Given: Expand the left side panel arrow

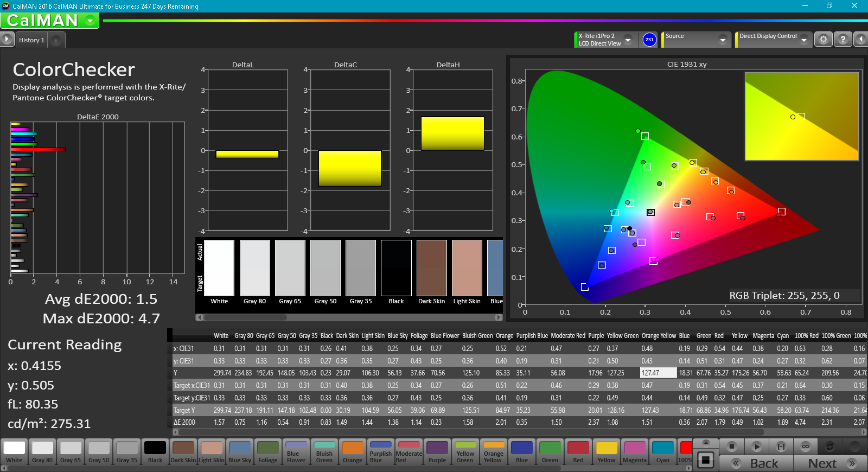Looking at the screenshot, I should (x=7, y=39).
